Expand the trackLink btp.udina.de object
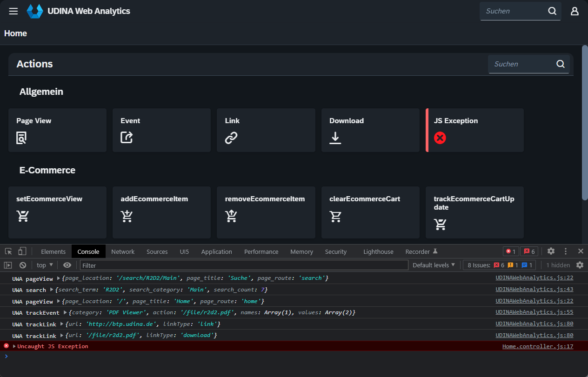This screenshot has height=377, width=588. 62,324
